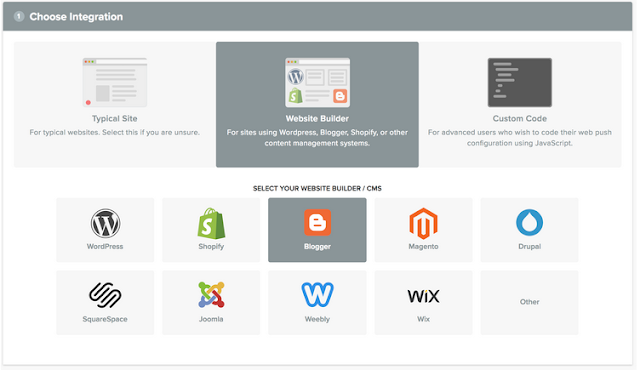
Task: Choose the Shopify bag icon
Action: pos(211,223)
